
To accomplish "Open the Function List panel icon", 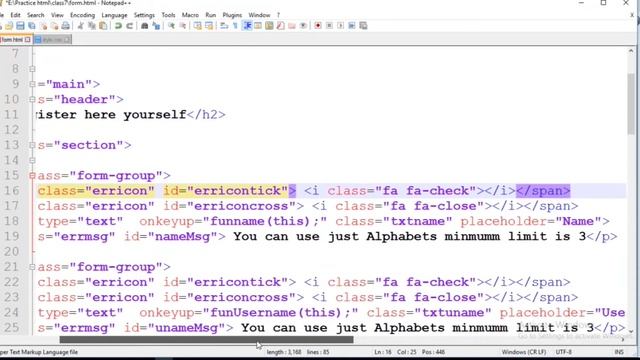I will [x=280, y=26].
